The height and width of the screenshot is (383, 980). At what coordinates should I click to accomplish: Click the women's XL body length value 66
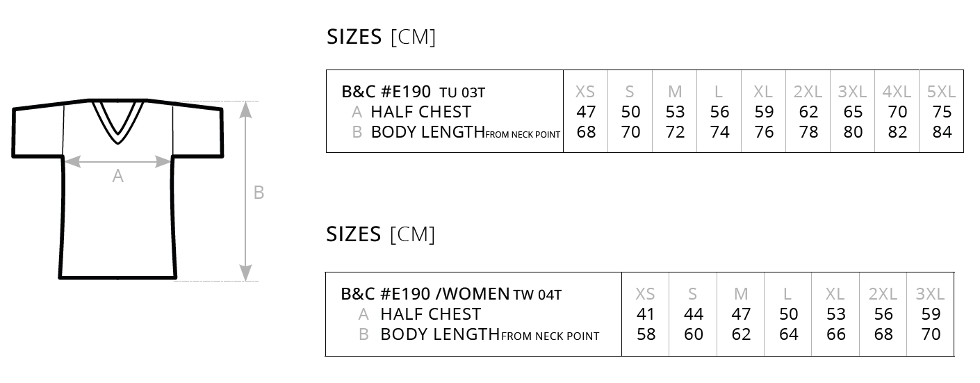point(835,334)
